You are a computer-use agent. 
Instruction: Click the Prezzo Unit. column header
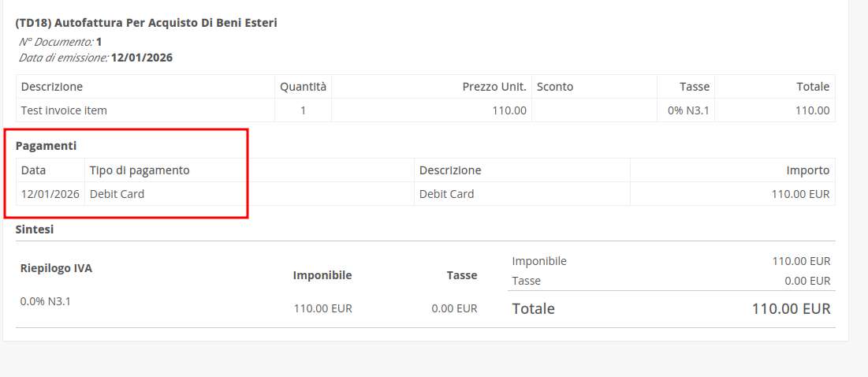tap(494, 87)
